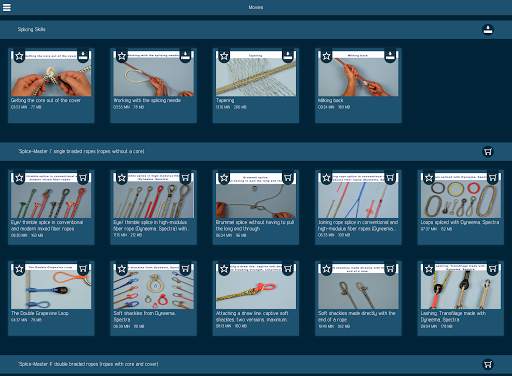This screenshot has width=512, height=376.
Task: Click 'Soft shackles made directly with the' title
Action: (x=357, y=316)
